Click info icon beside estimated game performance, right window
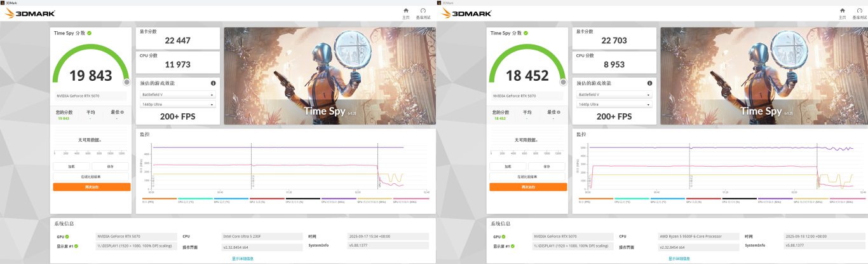 coord(649,83)
